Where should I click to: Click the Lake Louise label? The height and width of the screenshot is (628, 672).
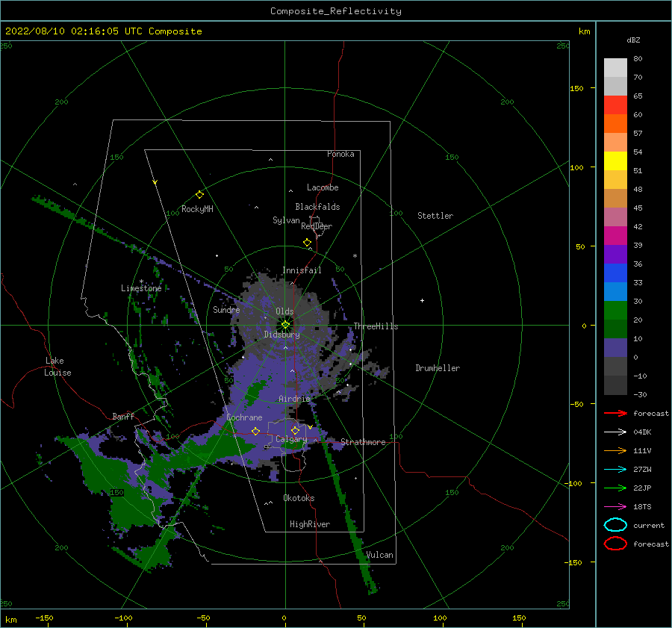57,367
